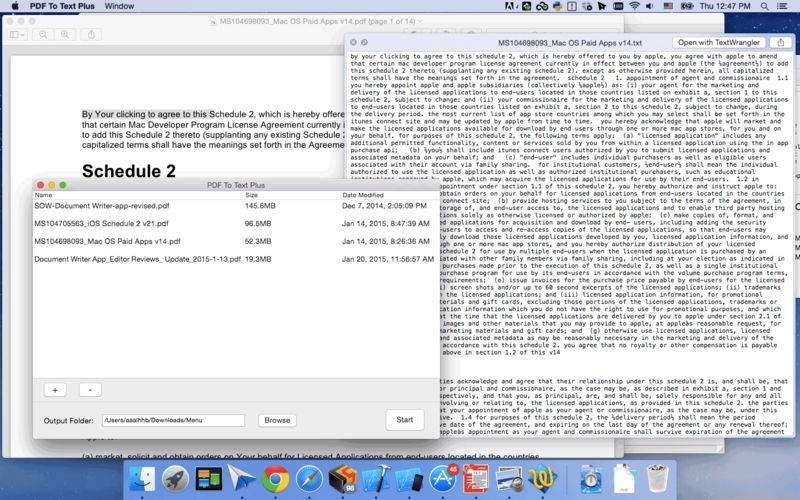Select MS104705563_iOS Schedule 2 v21.pdf row
800x500 pixels.
236,223
